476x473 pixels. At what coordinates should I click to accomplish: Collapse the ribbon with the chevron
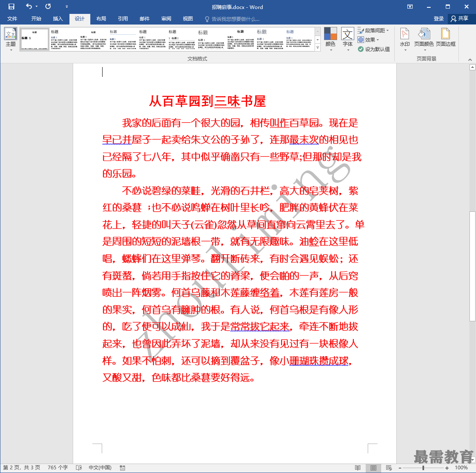pyautogui.click(x=469, y=60)
